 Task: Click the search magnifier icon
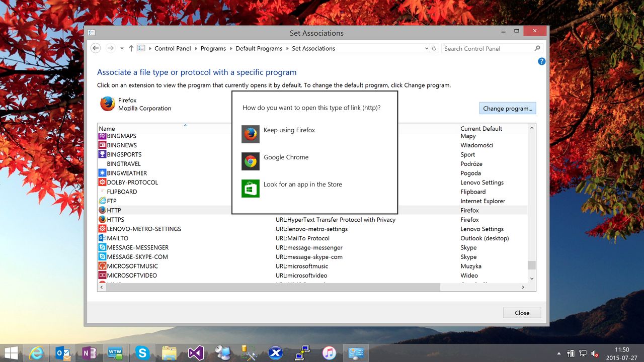point(537,48)
